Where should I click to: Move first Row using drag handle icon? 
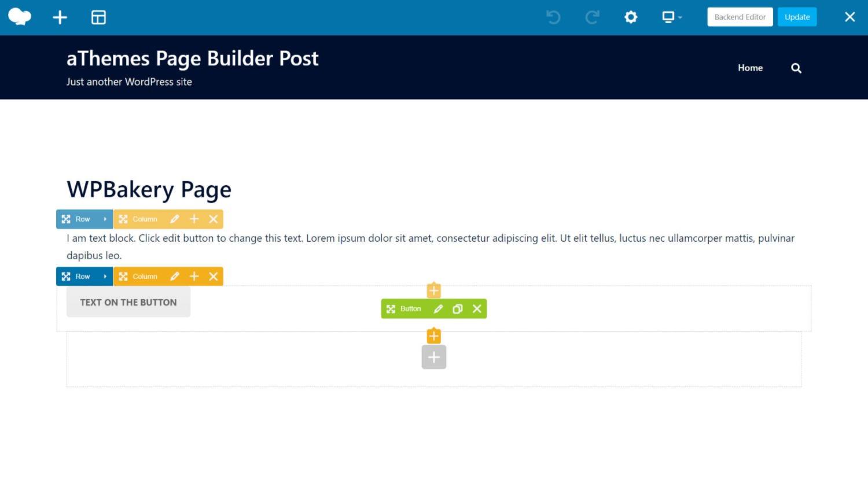pos(66,219)
